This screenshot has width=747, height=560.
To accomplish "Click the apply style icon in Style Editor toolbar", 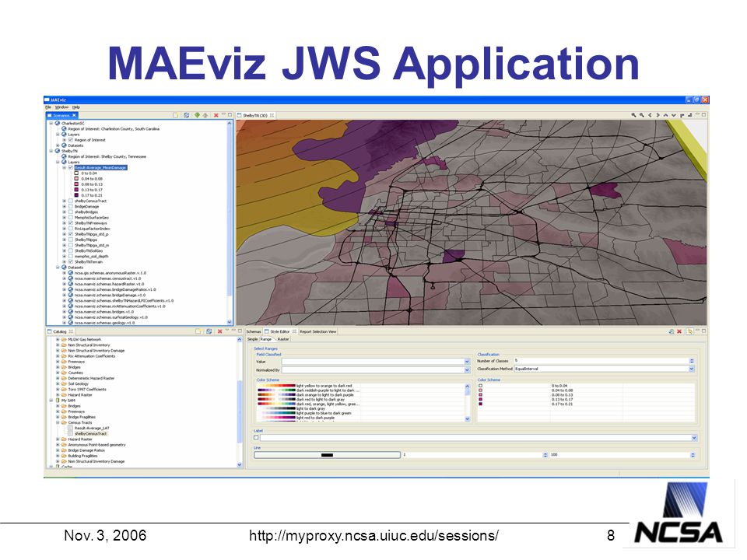I will (672, 331).
